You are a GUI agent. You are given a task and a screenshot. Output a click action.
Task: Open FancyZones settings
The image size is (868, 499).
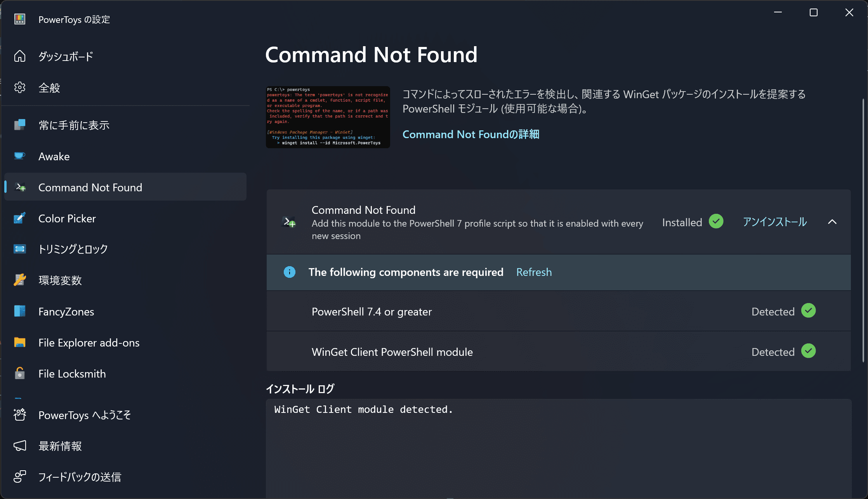tap(125, 312)
